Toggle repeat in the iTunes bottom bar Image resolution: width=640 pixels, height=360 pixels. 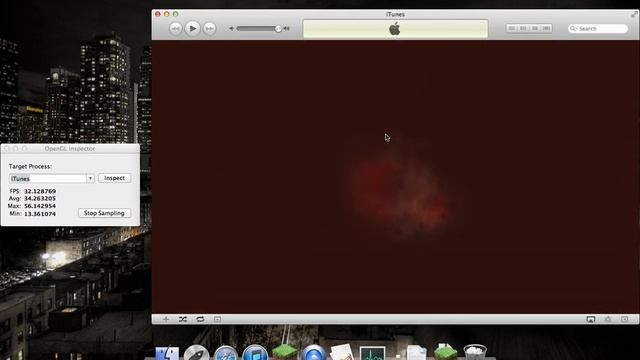point(200,319)
